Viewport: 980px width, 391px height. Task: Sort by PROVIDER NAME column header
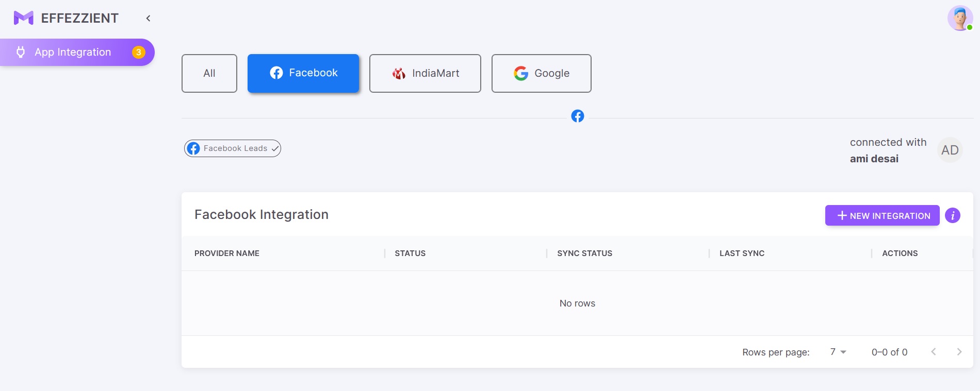click(227, 253)
